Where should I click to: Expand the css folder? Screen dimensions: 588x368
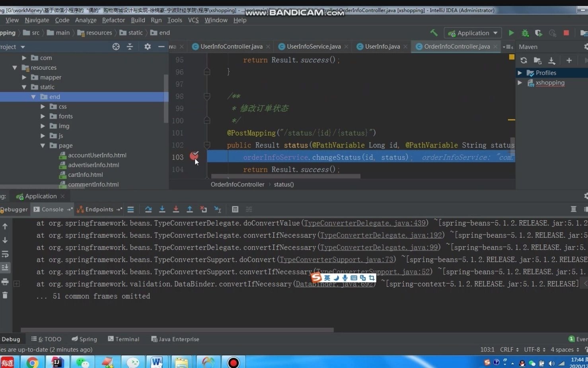(43, 106)
